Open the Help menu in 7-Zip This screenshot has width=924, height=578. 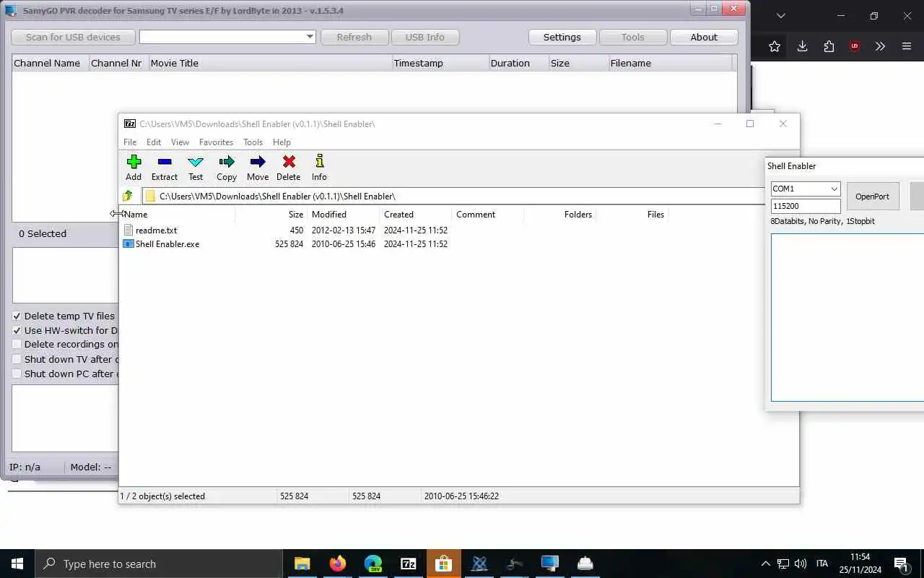pos(282,142)
